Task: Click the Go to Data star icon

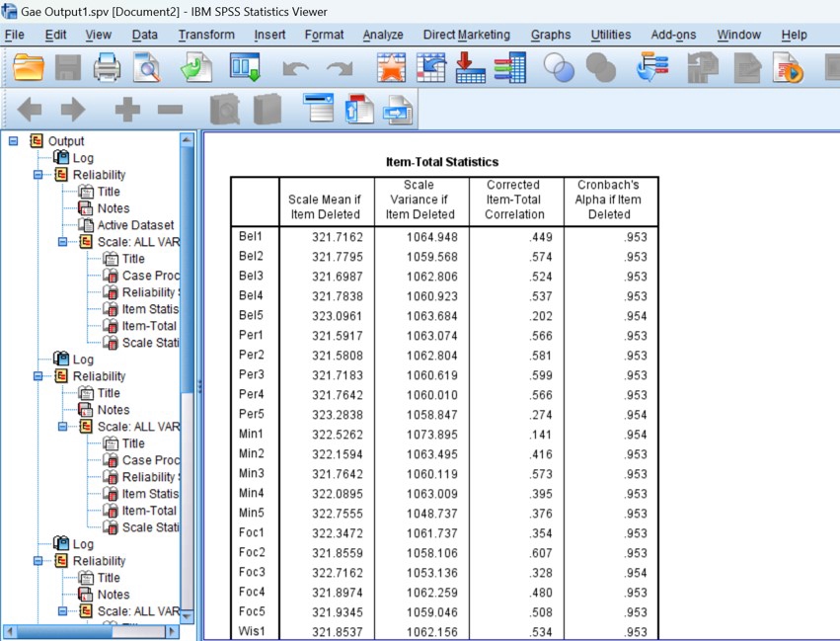Action: click(391, 67)
